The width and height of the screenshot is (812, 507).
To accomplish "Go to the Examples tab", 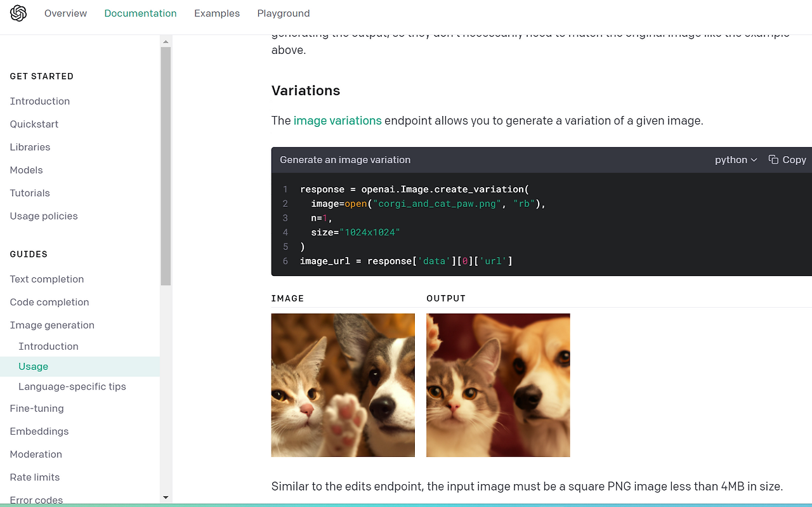I will (217, 13).
